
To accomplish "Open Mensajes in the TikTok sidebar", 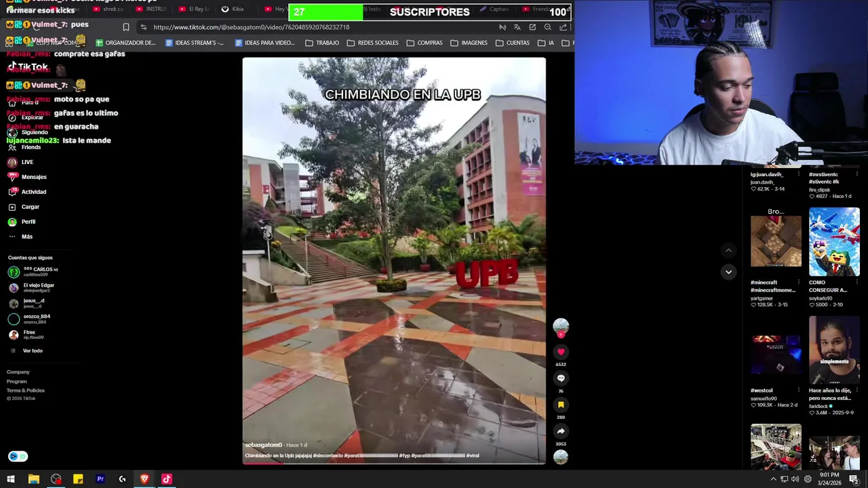I will [27, 177].
